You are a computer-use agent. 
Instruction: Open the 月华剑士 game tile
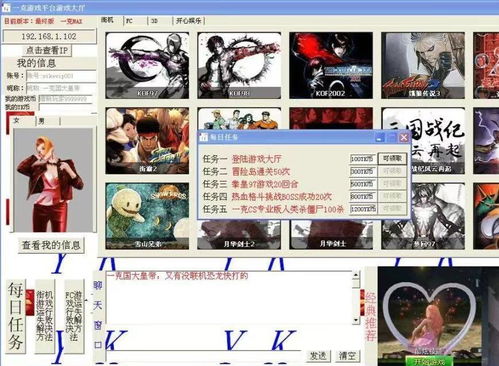coord(331,235)
